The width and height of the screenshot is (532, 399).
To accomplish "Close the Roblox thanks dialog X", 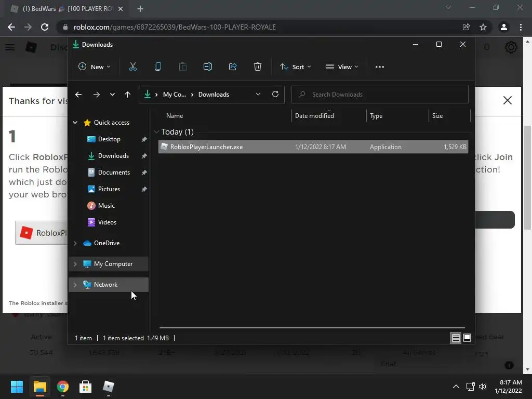I will pos(507,100).
